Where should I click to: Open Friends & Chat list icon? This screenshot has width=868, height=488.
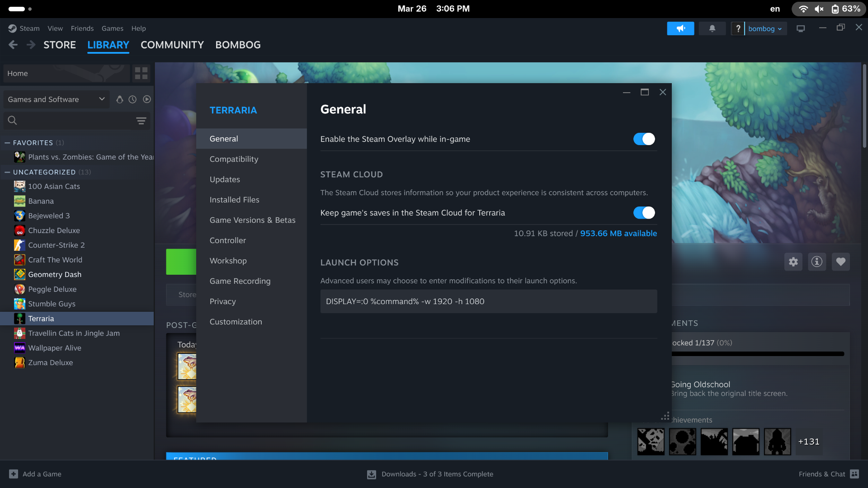(x=854, y=474)
